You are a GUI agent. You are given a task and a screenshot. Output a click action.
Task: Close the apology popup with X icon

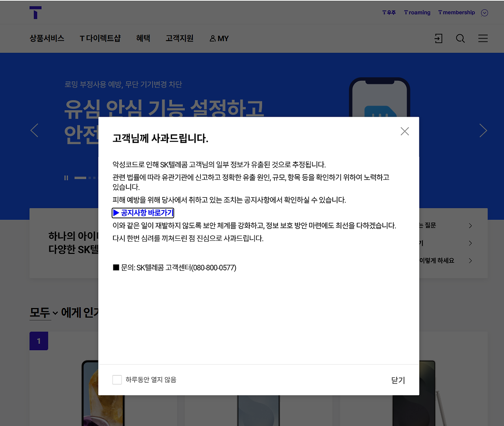(x=405, y=131)
